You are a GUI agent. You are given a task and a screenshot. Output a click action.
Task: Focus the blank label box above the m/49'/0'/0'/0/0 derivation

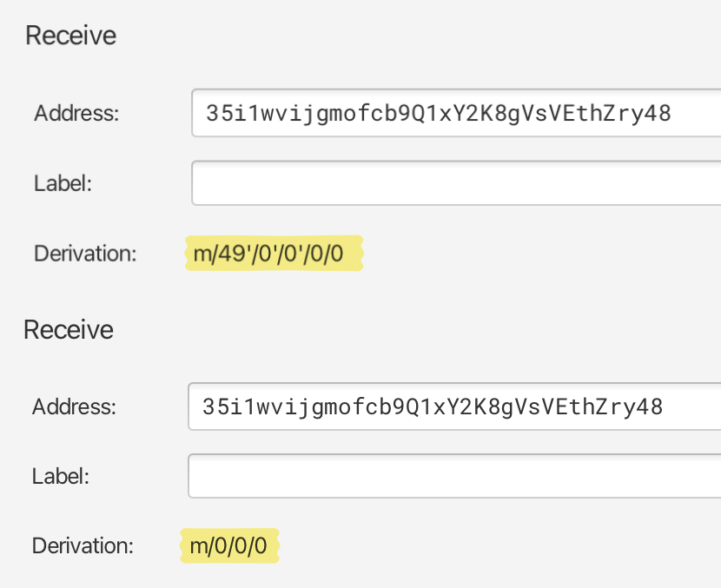click(x=455, y=183)
